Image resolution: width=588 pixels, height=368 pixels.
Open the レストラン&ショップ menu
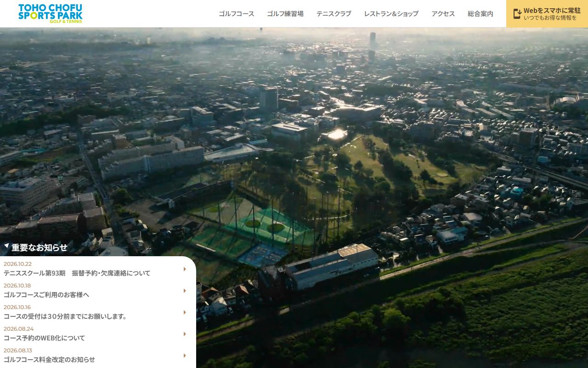[391, 14]
